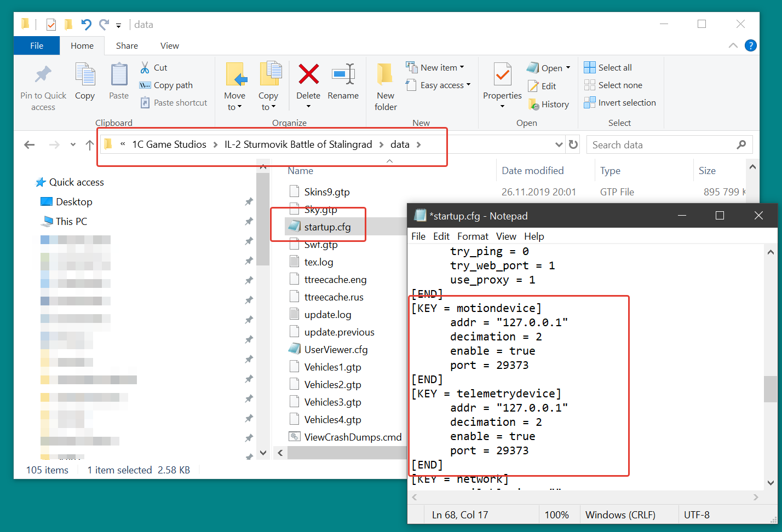The height and width of the screenshot is (532, 782).
Task: Expand chevron after data in address bar
Action: point(419,144)
